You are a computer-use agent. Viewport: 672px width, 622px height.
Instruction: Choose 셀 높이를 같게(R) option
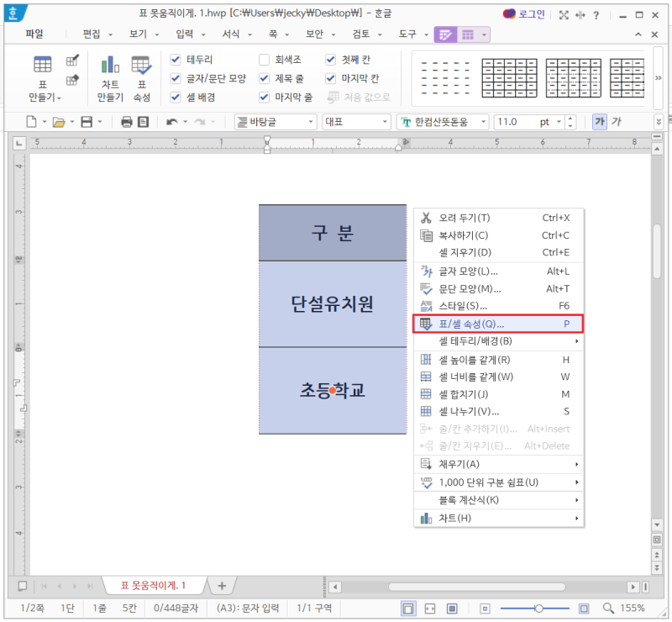coord(498,360)
